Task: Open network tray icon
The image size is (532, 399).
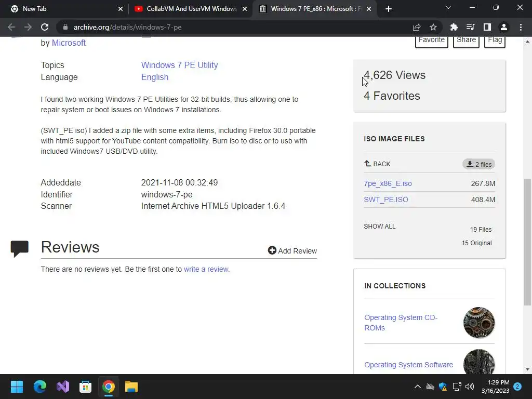Action: pyautogui.click(x=457, y=387)
